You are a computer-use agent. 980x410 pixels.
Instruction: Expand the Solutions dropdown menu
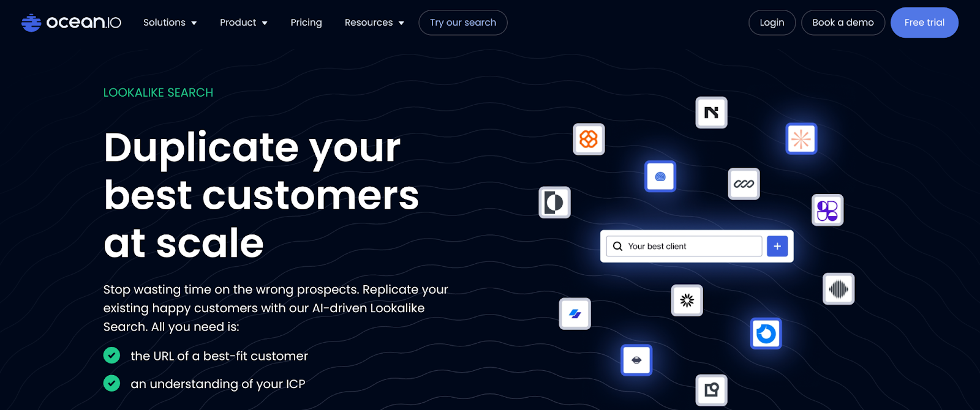(x=170, y=23)
